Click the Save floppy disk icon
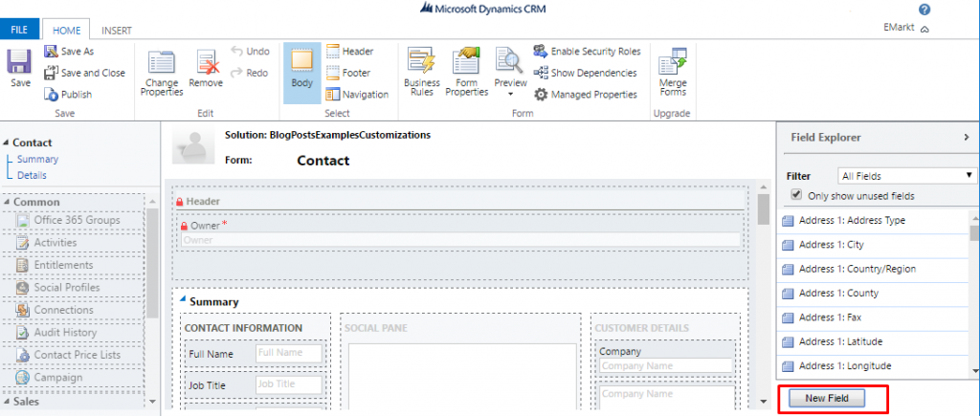Screen dimensions: 980x416 pyautogui.click(x=19, y=62)
